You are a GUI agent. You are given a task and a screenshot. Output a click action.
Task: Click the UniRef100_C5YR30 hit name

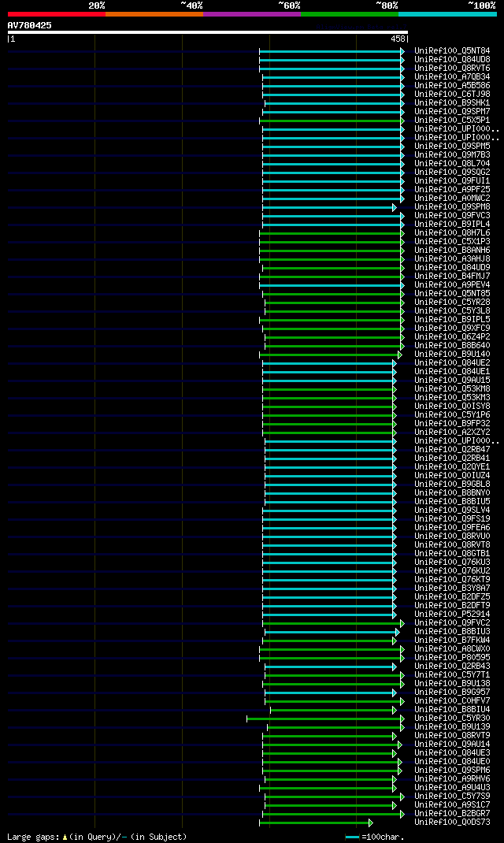pyautogui.click(x=452, y=719)
